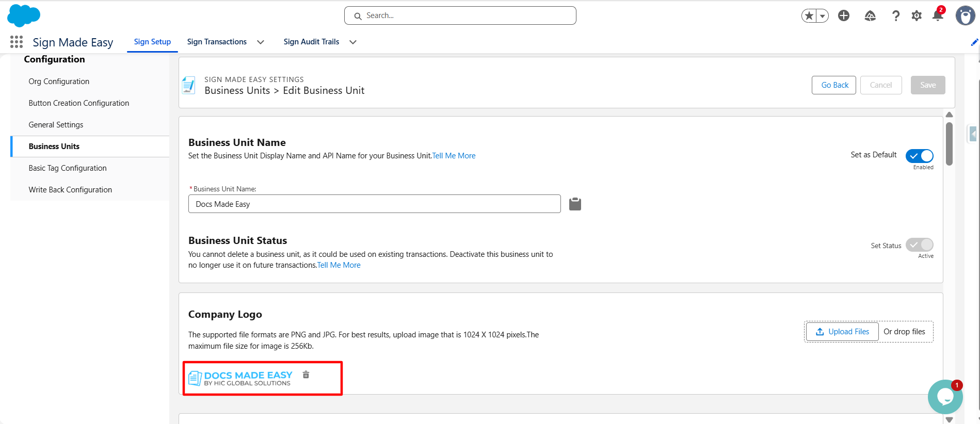
Task: Click the Business Unit Name input field
Action: [x=375, y=204]
